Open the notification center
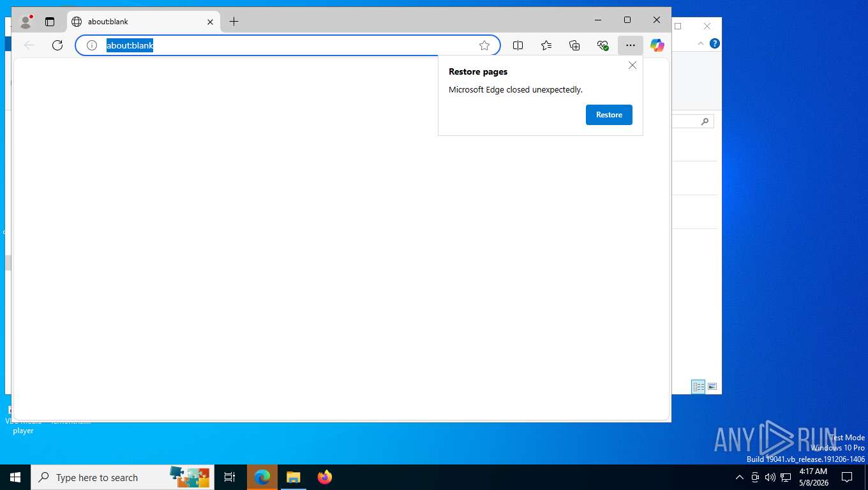 [847, 477]
